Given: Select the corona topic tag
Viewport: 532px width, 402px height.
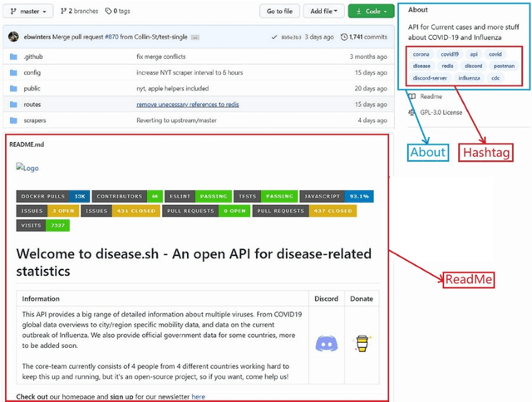Looking at the screenshot, I should [x=421, y=54].
